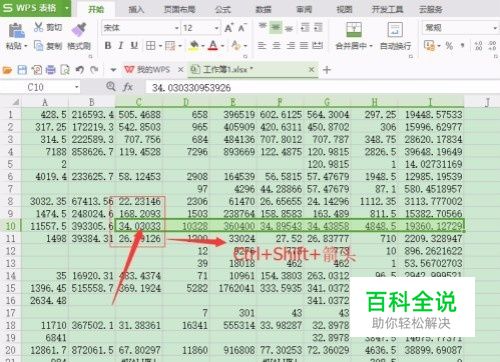This screenshot has width=500, height=362.
Task: Click distributed alignment icon
Action: 317,45
